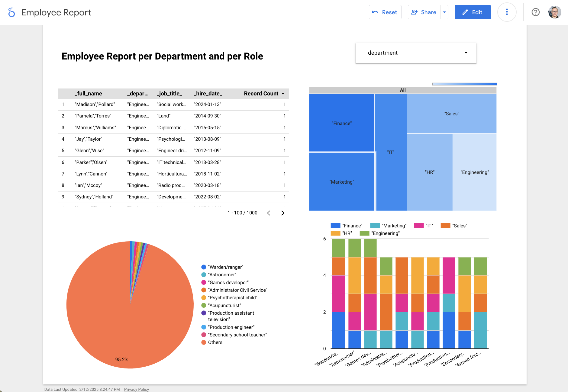
Task: Click the treemap color gradient bar
Action: tap(464, 84)
